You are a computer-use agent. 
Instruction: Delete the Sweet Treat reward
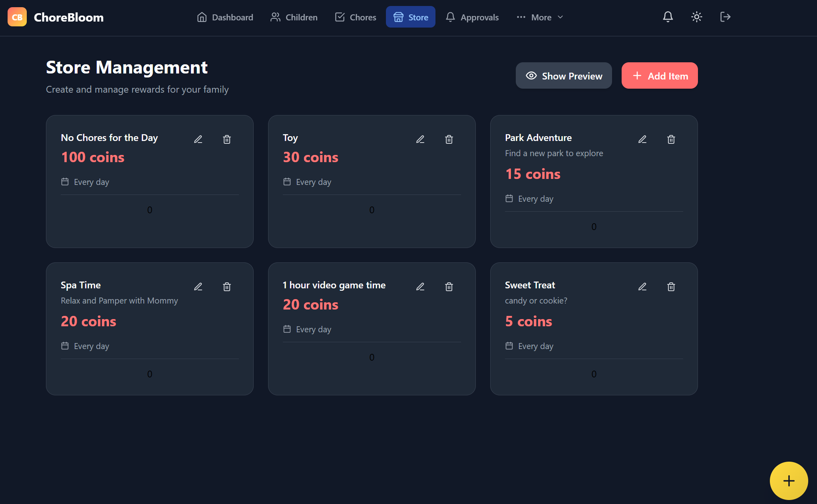pyautogui.click(x=671, y=287)
